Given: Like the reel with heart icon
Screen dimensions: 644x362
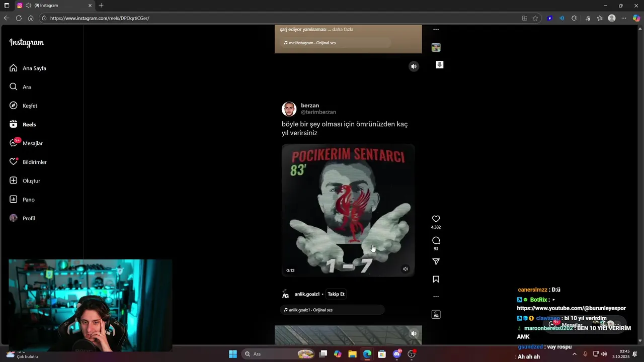Looking at the screenshot, I should coord(436,219).
